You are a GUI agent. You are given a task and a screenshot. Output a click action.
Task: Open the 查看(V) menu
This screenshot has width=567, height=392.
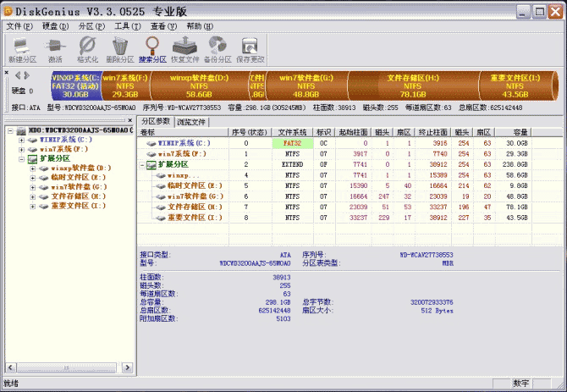click(163, 26)
